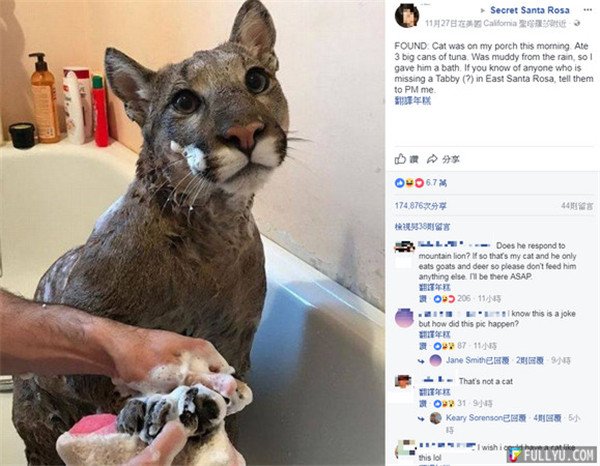Open avatar of the mountain lion commenter
This screenshot has height=466, width=600.
click(404, 247)
